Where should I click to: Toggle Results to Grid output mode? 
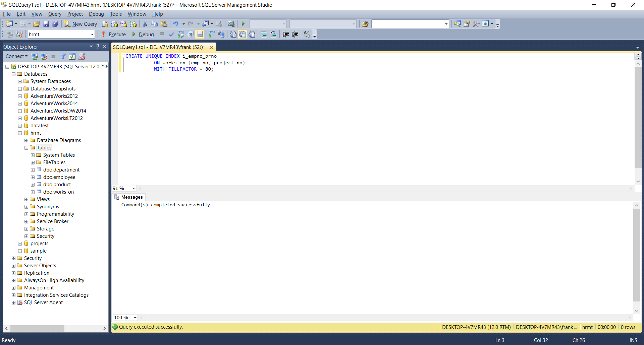tap(243, 34)
